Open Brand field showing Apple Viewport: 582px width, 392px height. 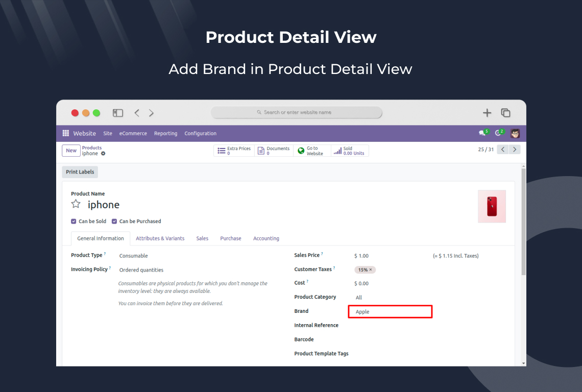click(x=391, y=311)
